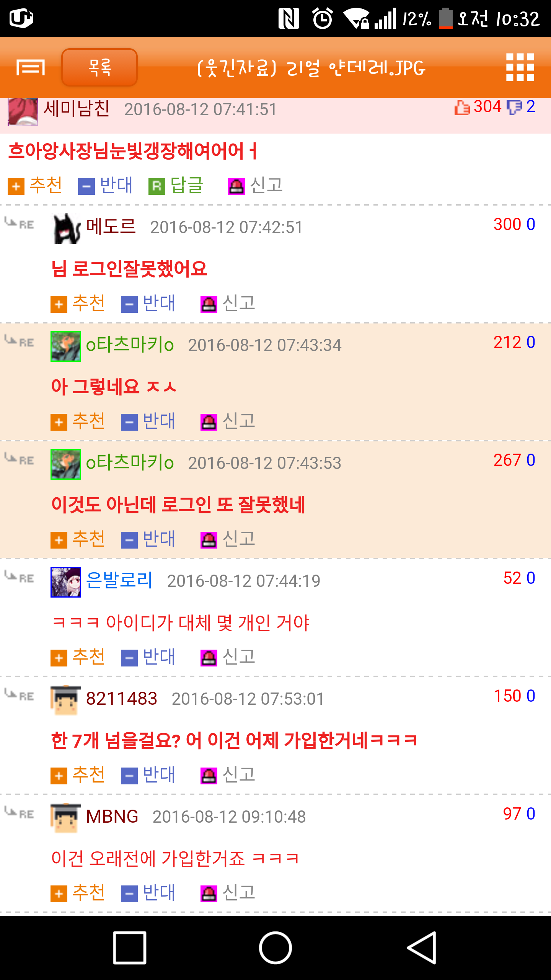Image resolution: width=551 pixels, height=980 pixels.
Task: Report 은발로리's reply using siren icon
Action: point(209,658)
